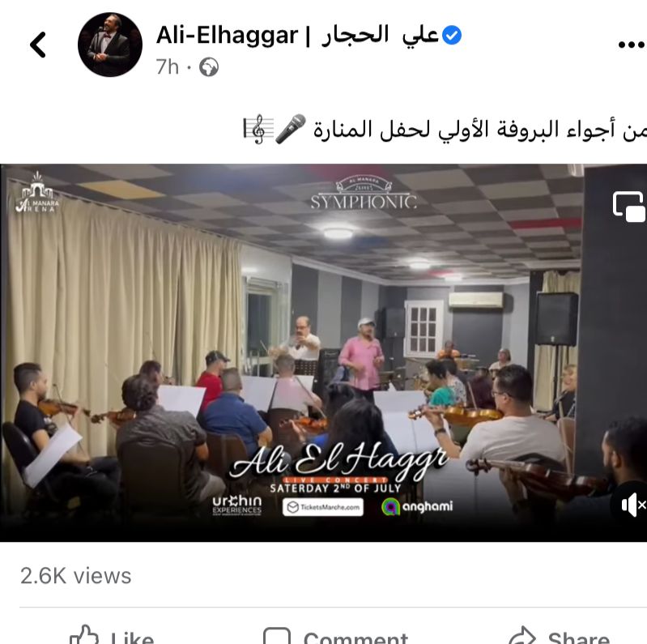647x644 pixels.
Task: Click the anghami logo in video
Action: [x=417, y=506]
